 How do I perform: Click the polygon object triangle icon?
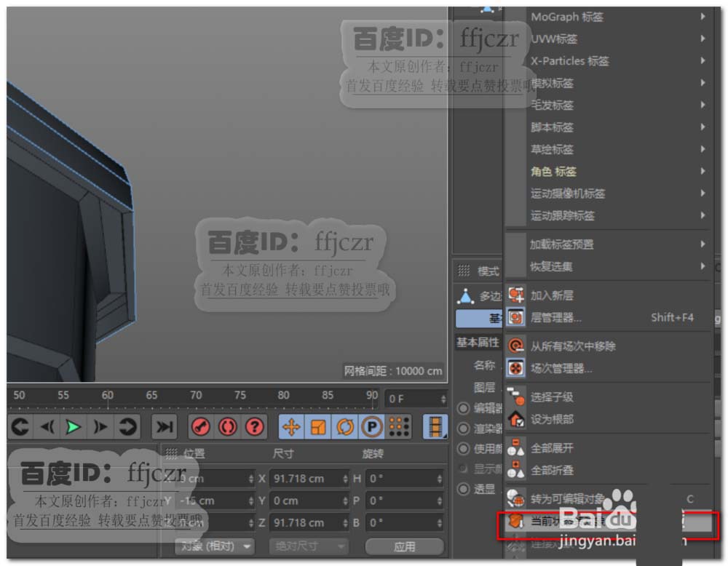click(x=465, y=296)
